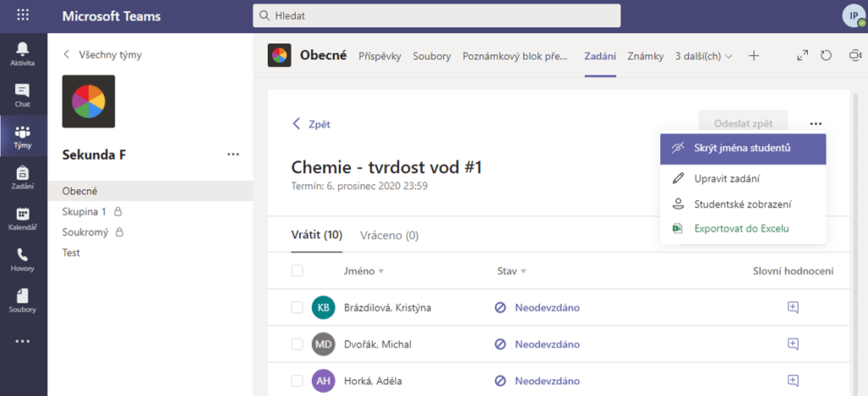Image resolution: width=868 pixels, height=396 pixels.
Task: Click the refresh tab icon
Action: tap(828, 56)
